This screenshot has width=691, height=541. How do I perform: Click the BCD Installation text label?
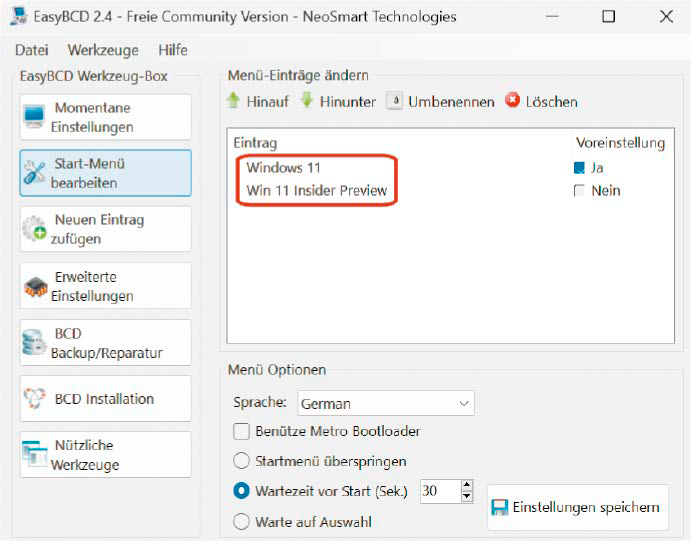tap(104, 399)
